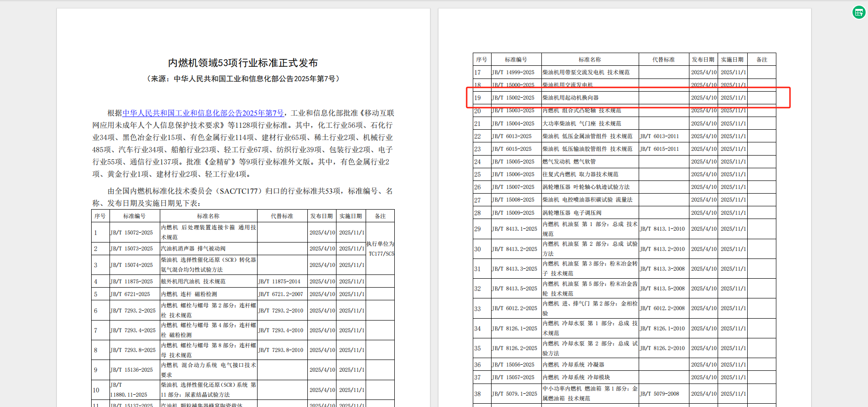Click the 标准编号 header in the left table
Viewport: 868px width, 407px height.
coord(134,216)
